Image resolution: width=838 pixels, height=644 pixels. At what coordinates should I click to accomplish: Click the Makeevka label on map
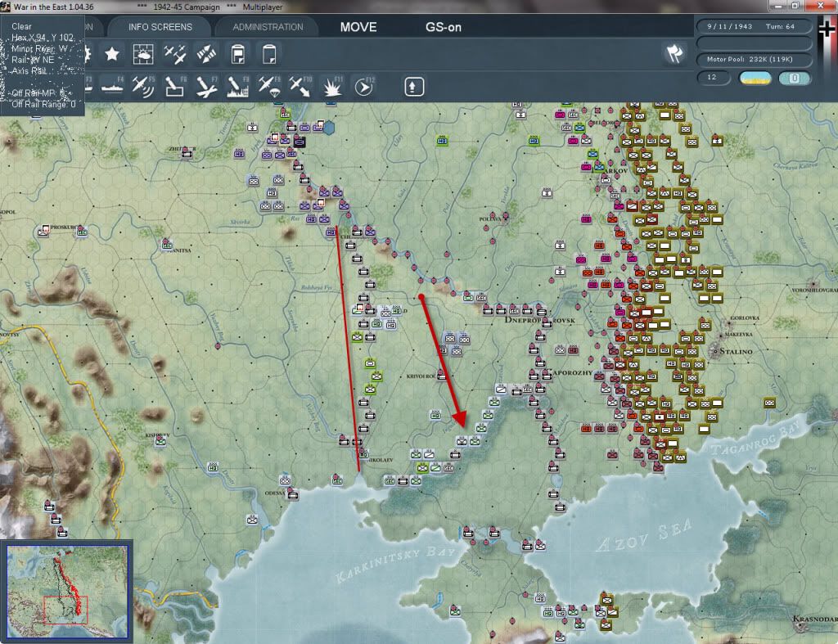click(x=738, y=334)
